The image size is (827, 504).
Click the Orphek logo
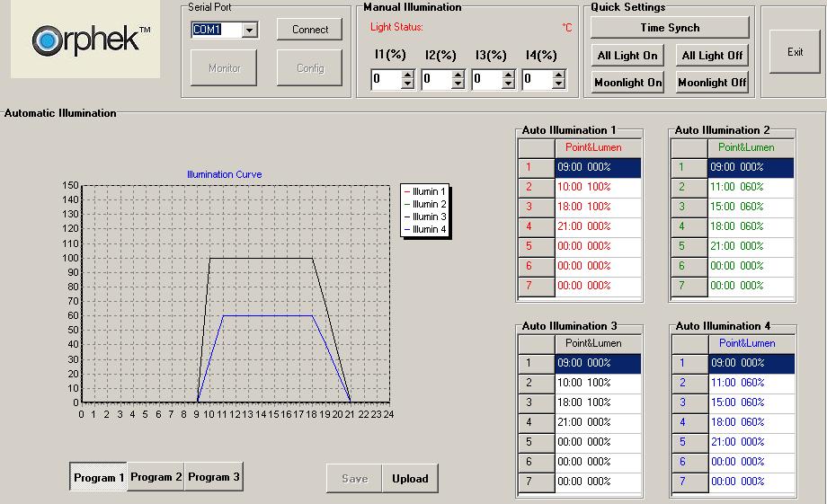tap(85, 39)
